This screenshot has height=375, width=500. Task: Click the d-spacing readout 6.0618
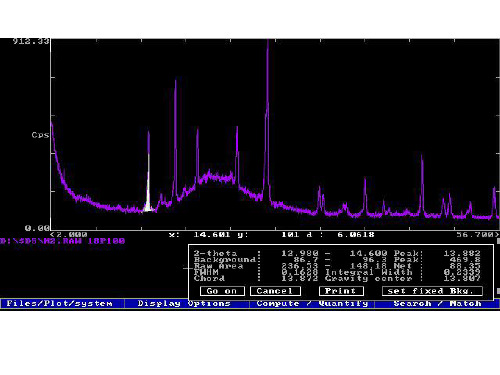[x=356, y=235]
